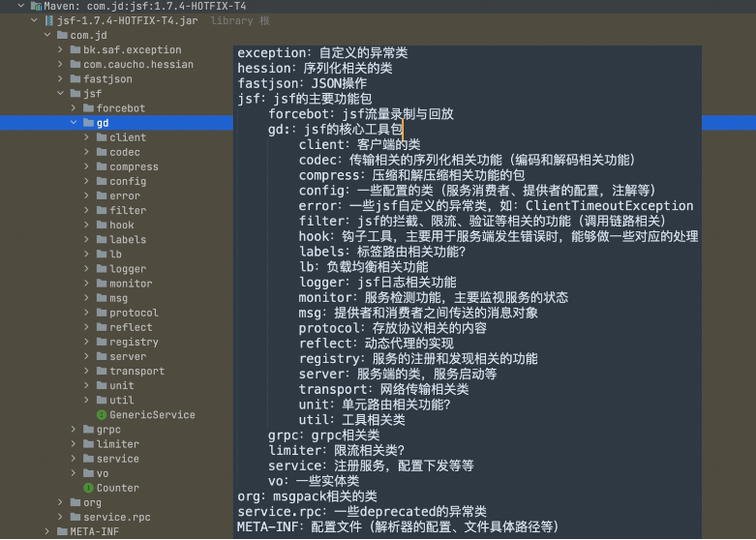756x540 pixels.
Task: Collapse the selected gd package chevron
Action: pos(74,123)
